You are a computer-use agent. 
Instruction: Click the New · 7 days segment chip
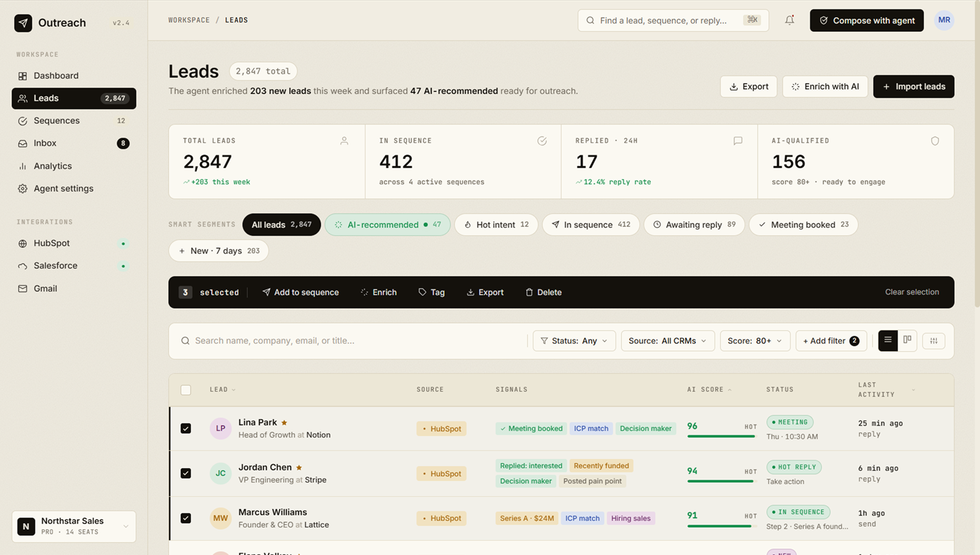pyautogui.click(x=218, y=251)
